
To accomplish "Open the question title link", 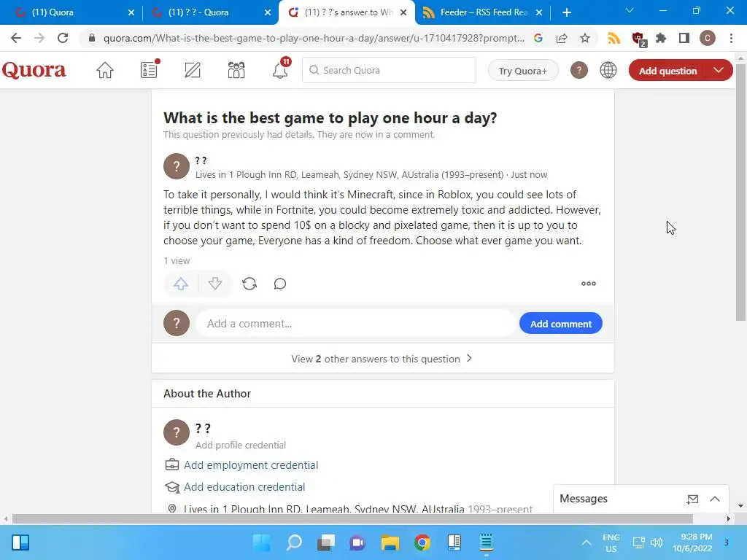I will coord(330,117).
